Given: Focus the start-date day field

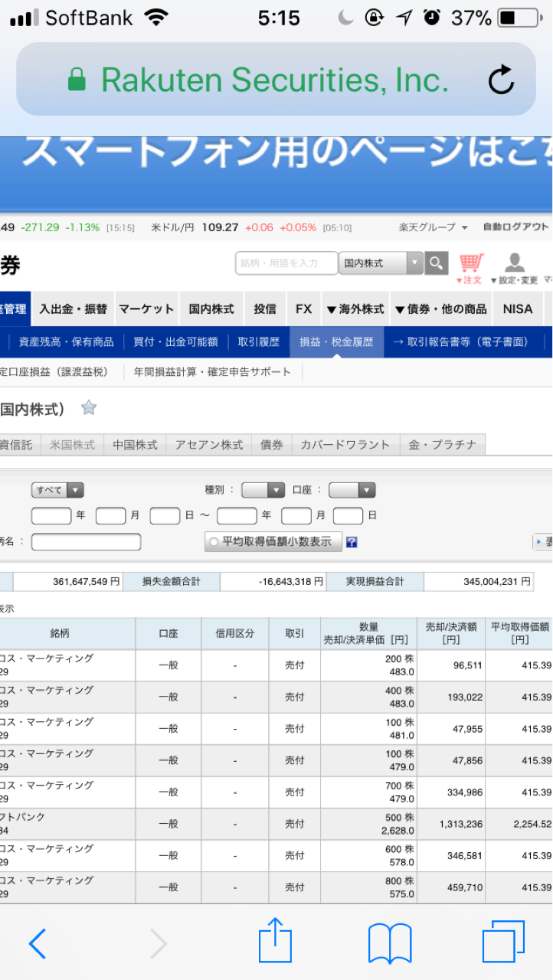Looking at the screenshot, I should pyautogui.click(x=165, y=515).
